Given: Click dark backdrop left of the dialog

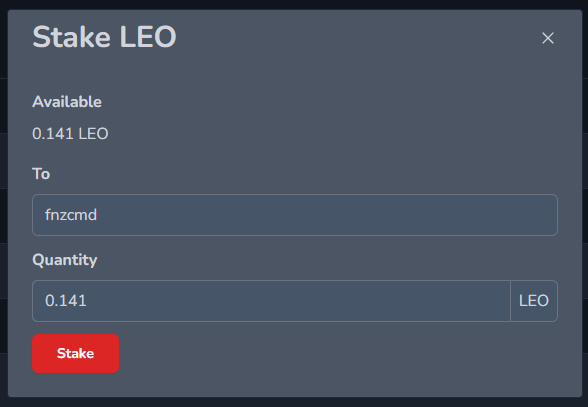Looking at the screenshot, I should [3, 203].
